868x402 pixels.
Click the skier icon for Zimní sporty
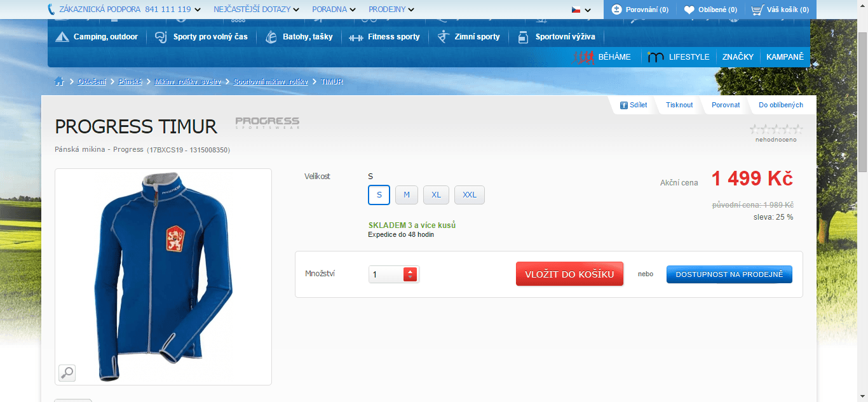444,37
